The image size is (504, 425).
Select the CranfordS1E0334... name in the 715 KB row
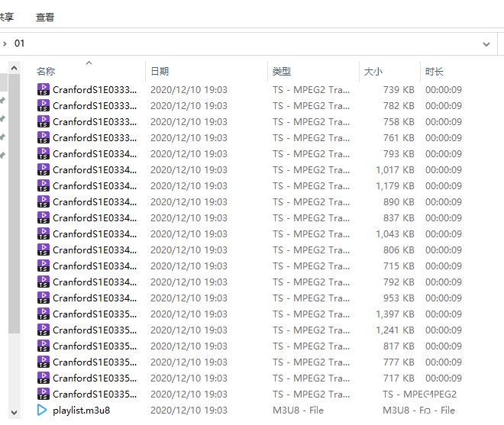(x=95, y=266)
